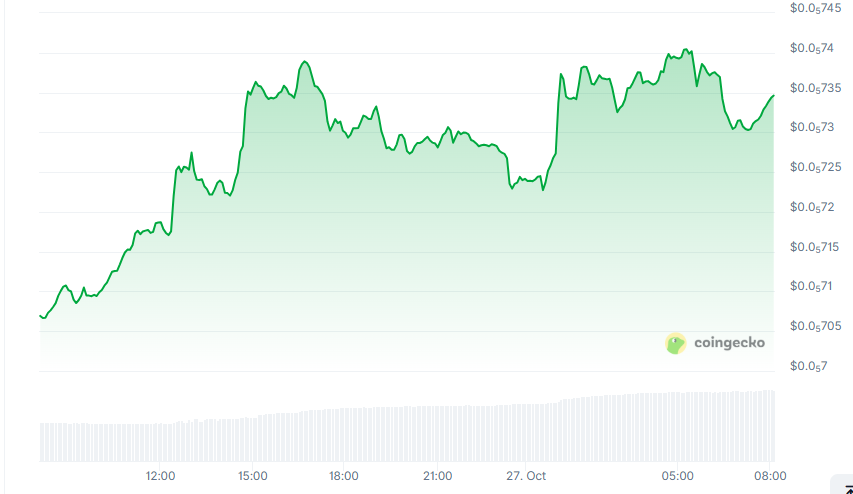Click the $0.0₅74 price axis label
The image size is (853, 494).
[812, 48]
